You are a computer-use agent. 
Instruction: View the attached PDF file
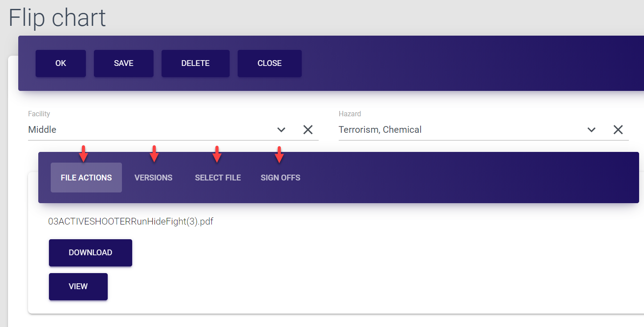(78, 286)
